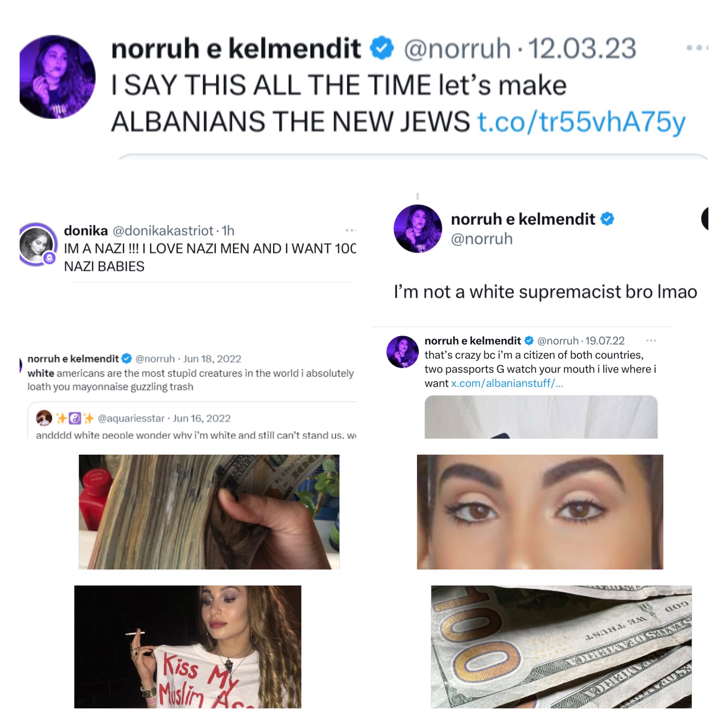Click the @donikakastriot handle
728x728 pixels.
(x=163, y=230)
